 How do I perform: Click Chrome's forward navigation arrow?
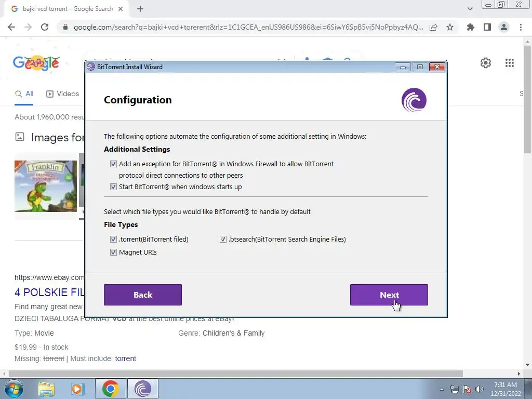(x=28, y=27)
